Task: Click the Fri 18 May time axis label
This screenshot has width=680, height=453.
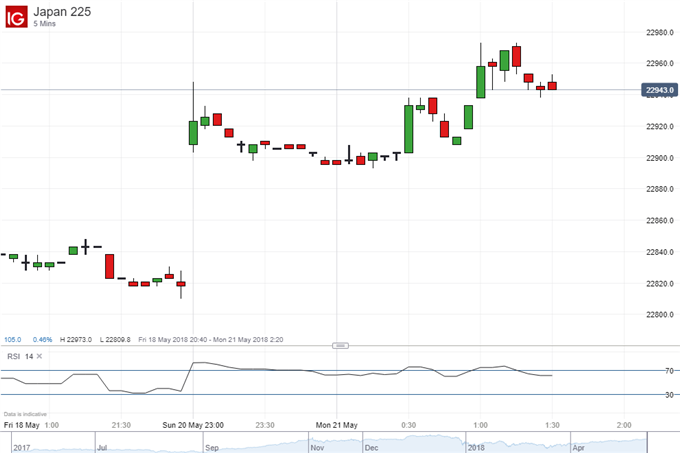Action: click(x=22, y=425)
